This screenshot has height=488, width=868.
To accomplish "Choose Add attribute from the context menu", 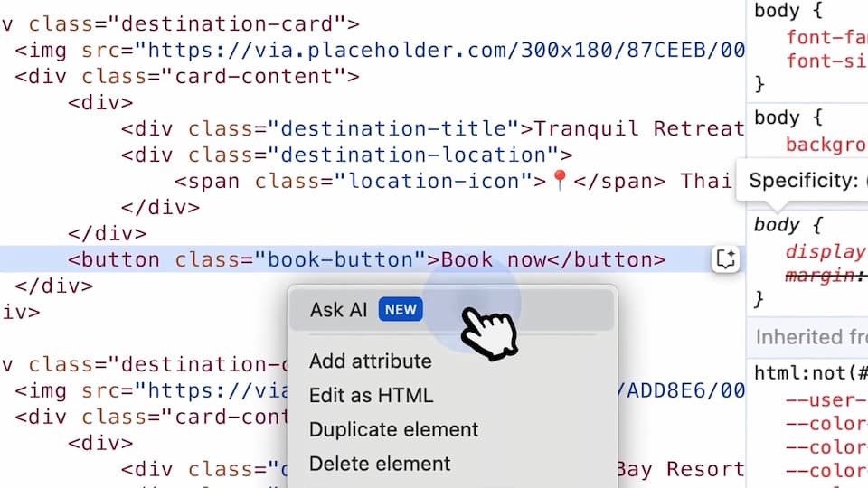I will (x=370, y=361).
